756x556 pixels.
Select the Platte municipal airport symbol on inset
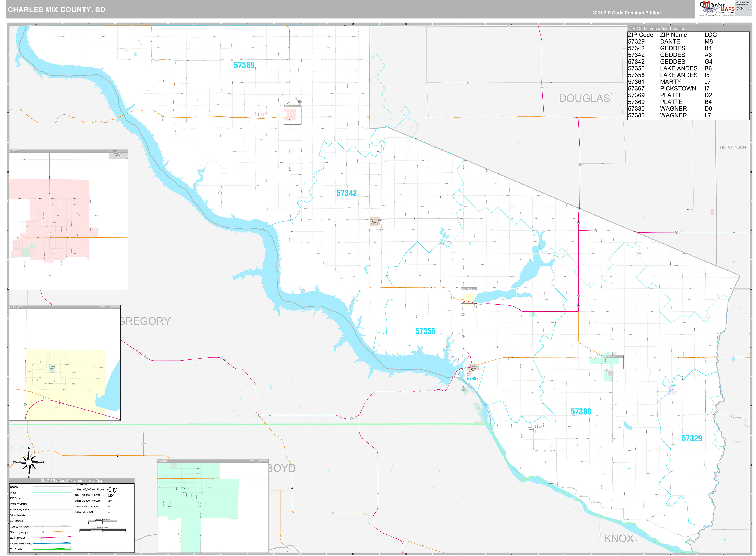point(119,154)
